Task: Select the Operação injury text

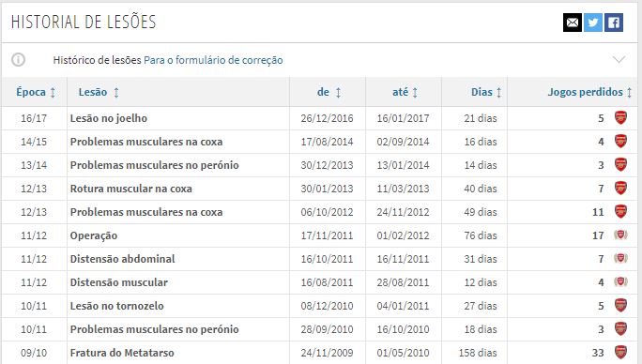Action: click(94, 235)
